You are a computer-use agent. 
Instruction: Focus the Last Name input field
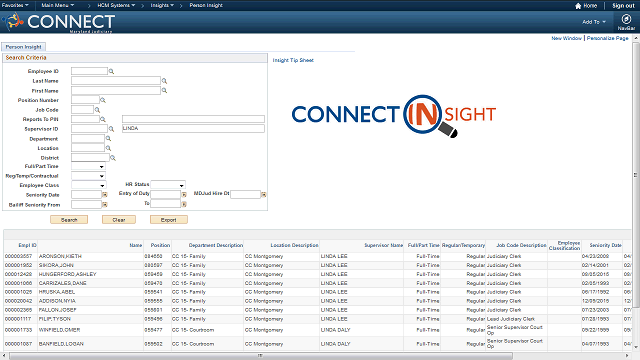[116, 81]
